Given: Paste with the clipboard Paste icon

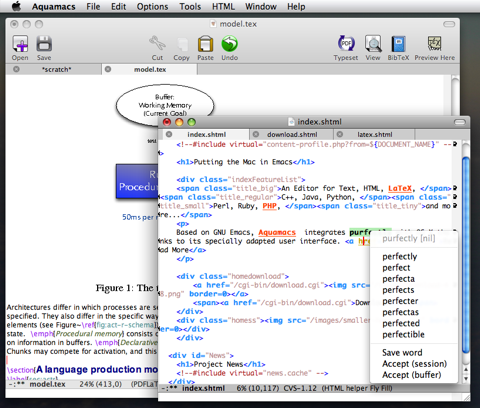Looking at the screenshot, I should [x=205, y=44].
